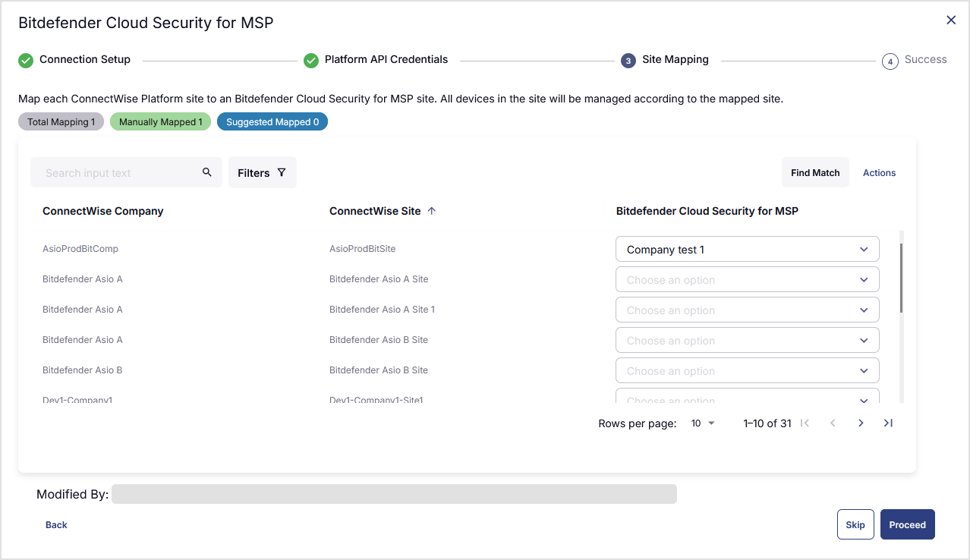
Task: Change rows per page dropdown
Action: tap(703, 423)
